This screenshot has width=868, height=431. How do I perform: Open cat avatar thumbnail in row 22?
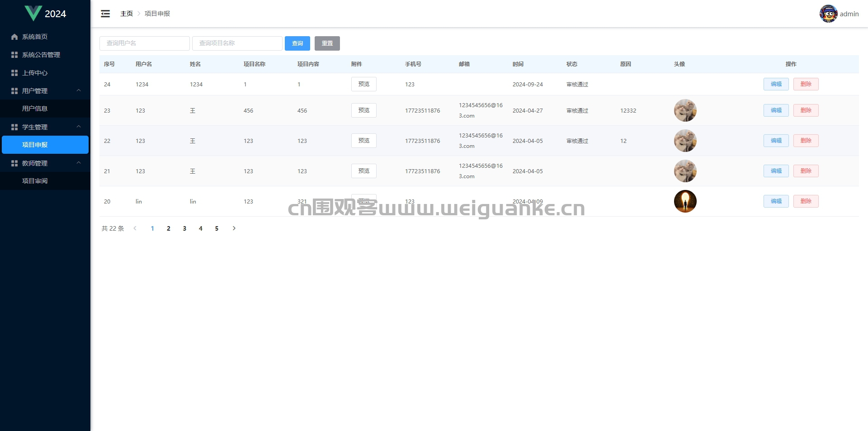click(685, 141)
